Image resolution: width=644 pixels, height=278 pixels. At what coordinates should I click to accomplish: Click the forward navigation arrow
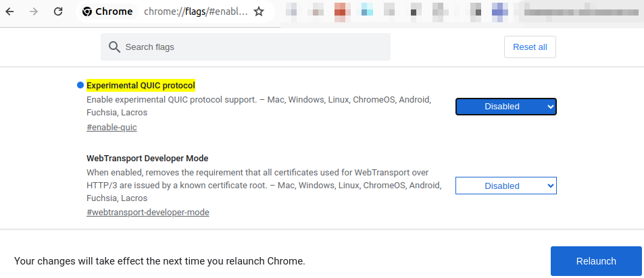pyautogui.click(x=34, y=12)
